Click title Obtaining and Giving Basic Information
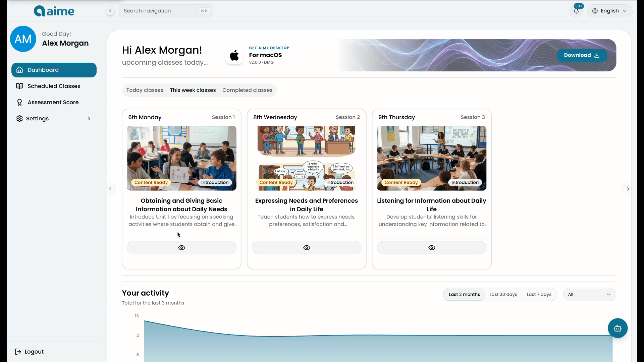644x362 pixels. [181, 205]
